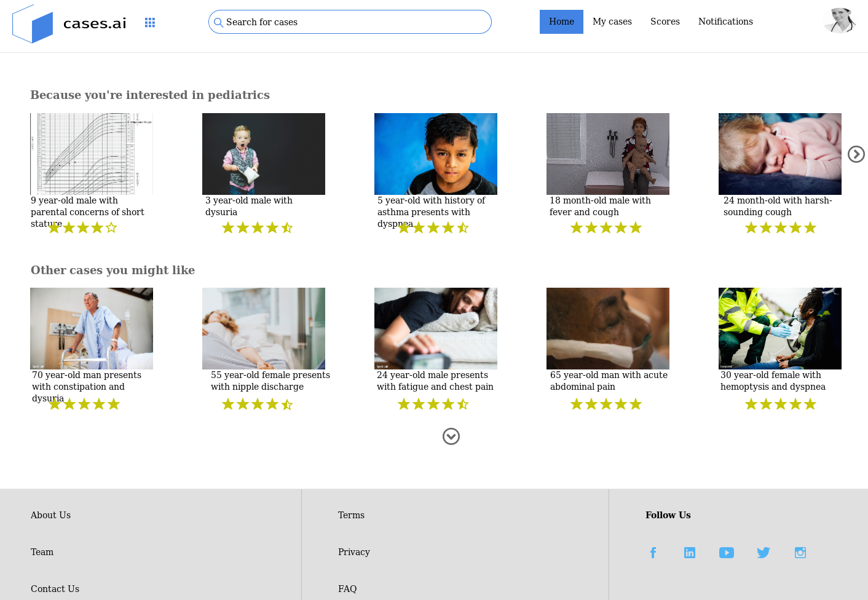Click '24 month-old with harsh-sounding cough' title
This screenshot has width=868, height=600.
(x=778, y=207)
